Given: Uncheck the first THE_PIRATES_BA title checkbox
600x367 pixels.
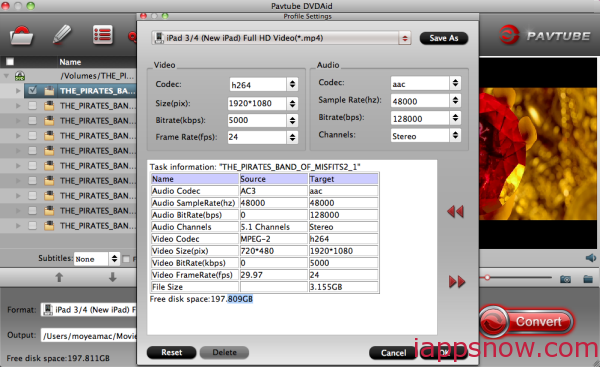Looking at the screenshot, I should point(33,91).
